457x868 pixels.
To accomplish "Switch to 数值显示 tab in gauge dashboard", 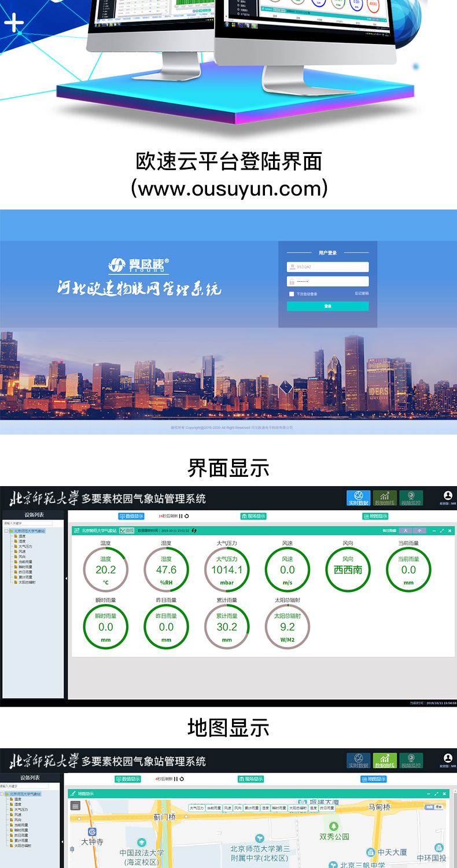I will coord(131,516).
